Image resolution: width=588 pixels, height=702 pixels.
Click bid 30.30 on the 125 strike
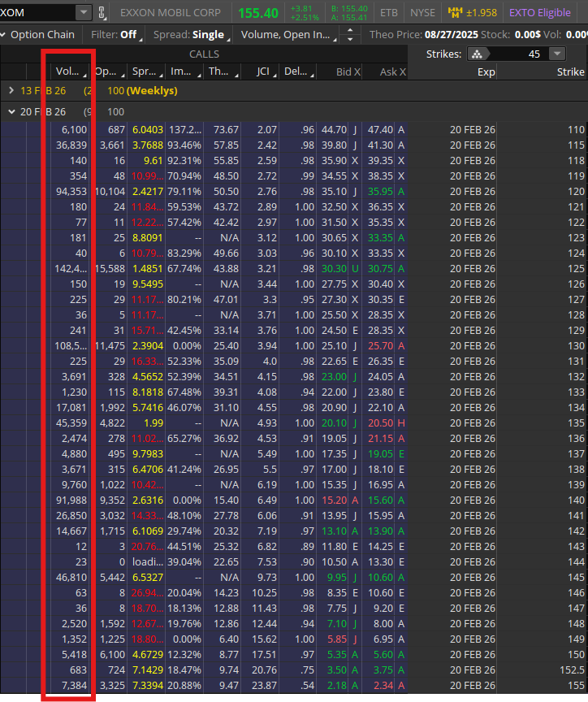point(334,269)
